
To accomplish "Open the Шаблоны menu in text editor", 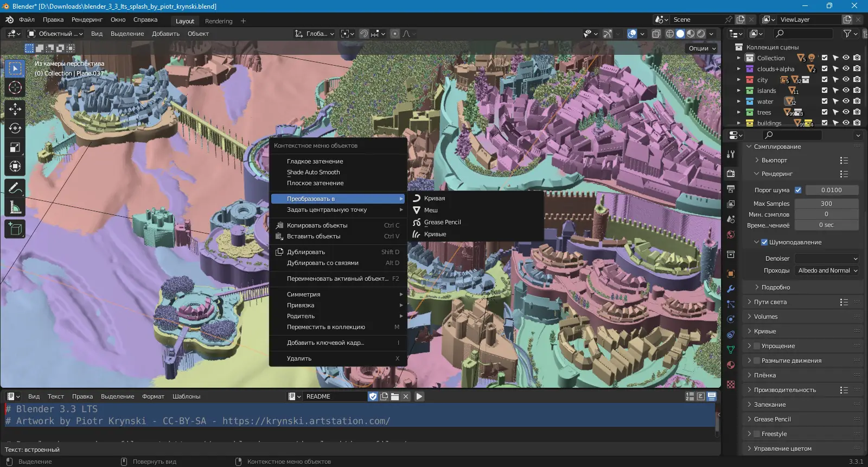I will pos(186,396).
